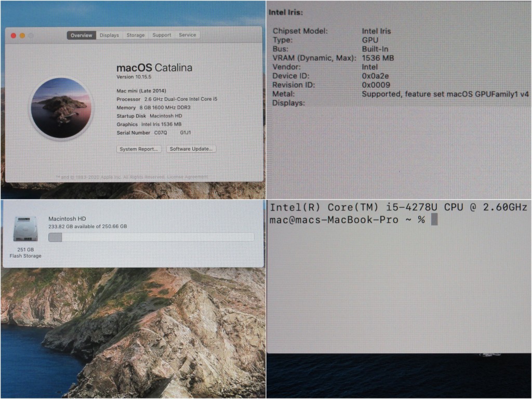Click the Metal 'Supported, feature set' value
Image resolution: width=532 pixels, height=399 pixels.
pyautogui.click(x=445, y=94)
